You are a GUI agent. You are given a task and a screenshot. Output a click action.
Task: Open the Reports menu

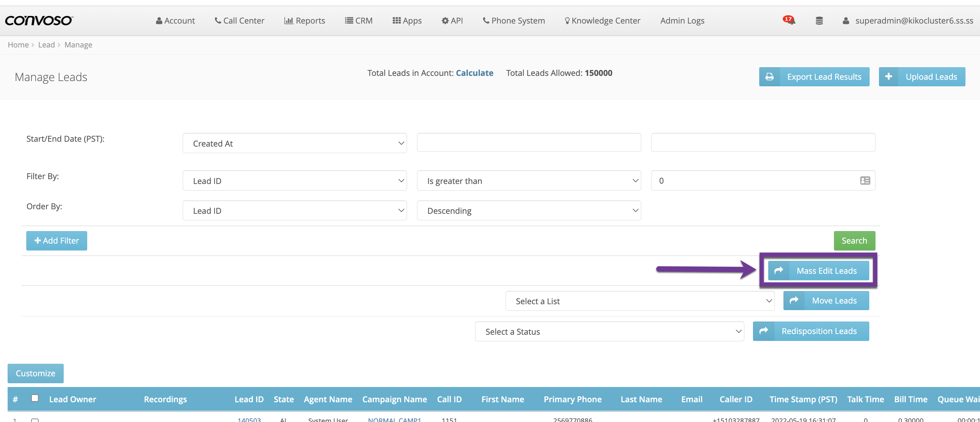pos(305,20)
